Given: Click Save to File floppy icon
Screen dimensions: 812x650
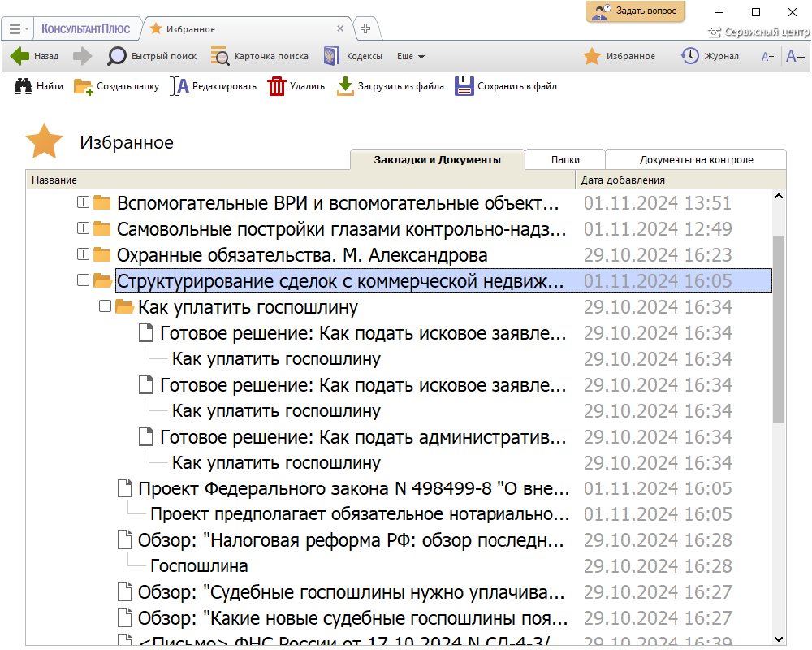Looking at the screenshot, I should click(464, 86).
